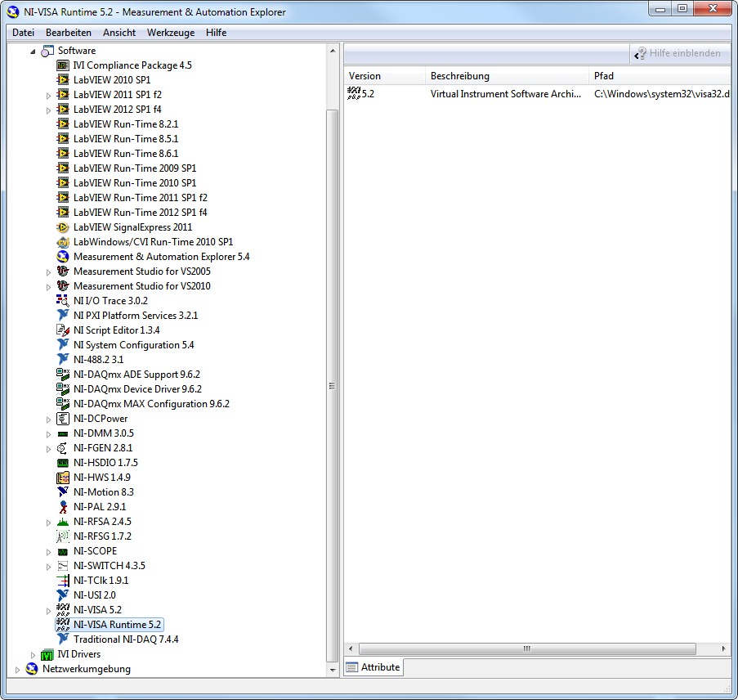Click the version 5.2 table row
Image resolution: width=738 pixels, height=700 pixels.
point(537,94)
